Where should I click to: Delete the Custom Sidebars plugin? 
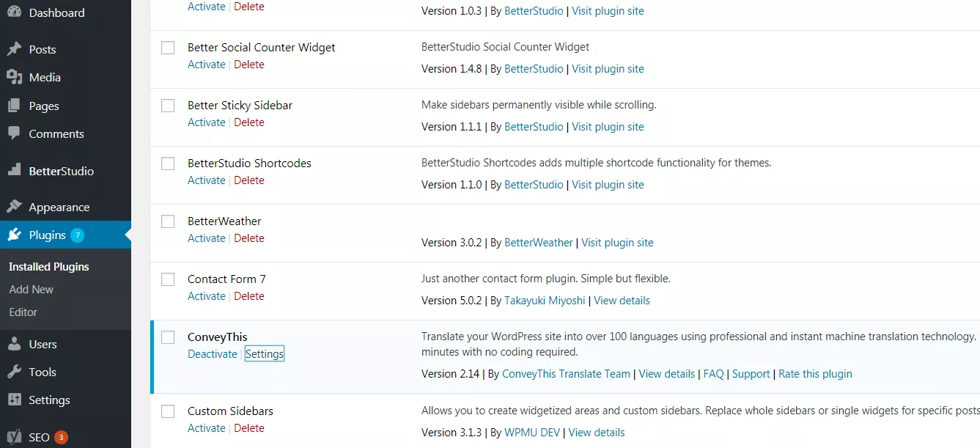(x=249, y=428)
